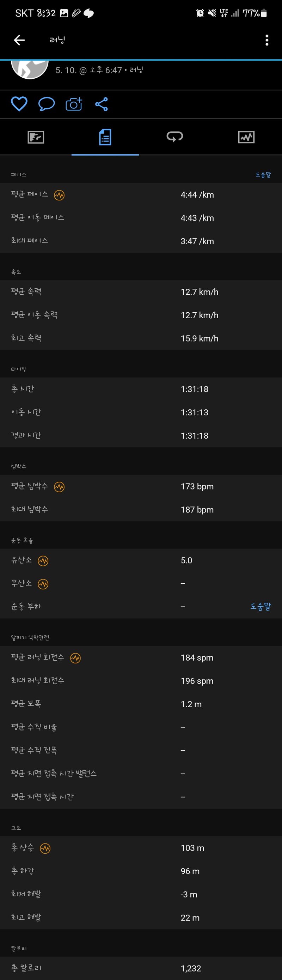Viewport: 282px width, 980px height.
Task: Tap the chart icon beside 무산소
Action: tap(43, 584)
